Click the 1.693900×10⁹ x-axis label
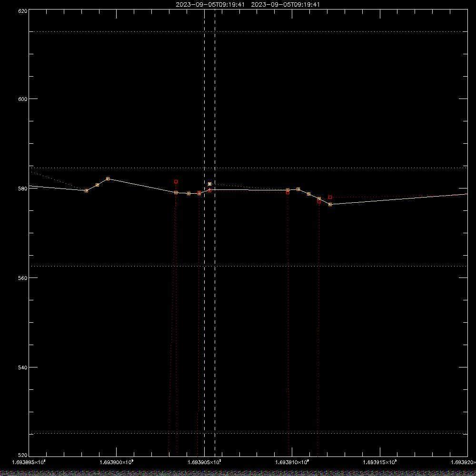The height and width of the screenshot is (476, 476). pos(117,462)
